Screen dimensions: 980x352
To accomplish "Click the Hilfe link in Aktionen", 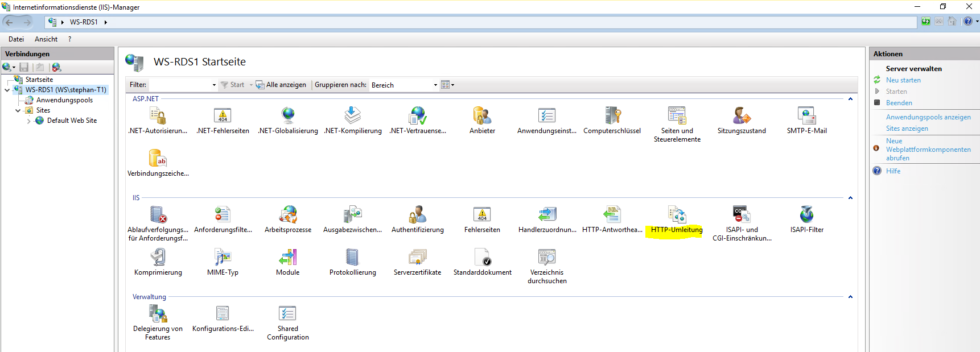I will [893, 171].
